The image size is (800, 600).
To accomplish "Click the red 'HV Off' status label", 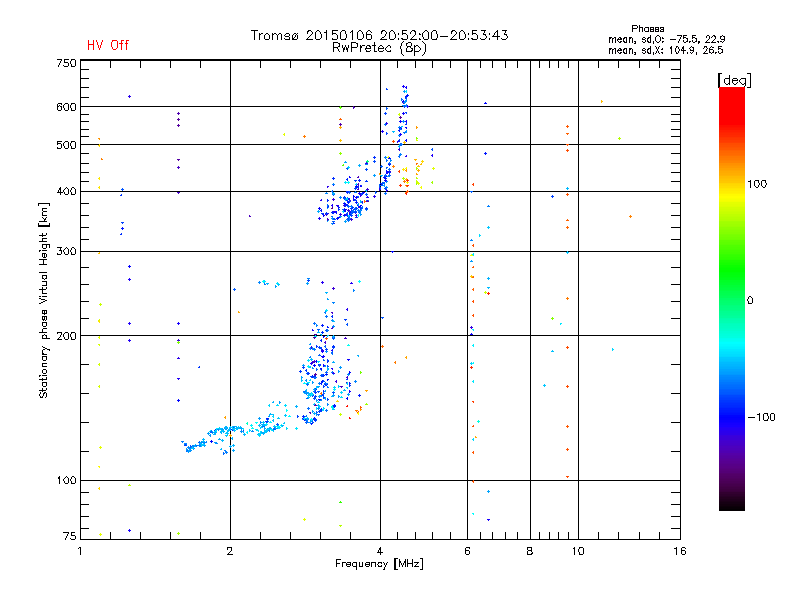I will tap(108, 45).
